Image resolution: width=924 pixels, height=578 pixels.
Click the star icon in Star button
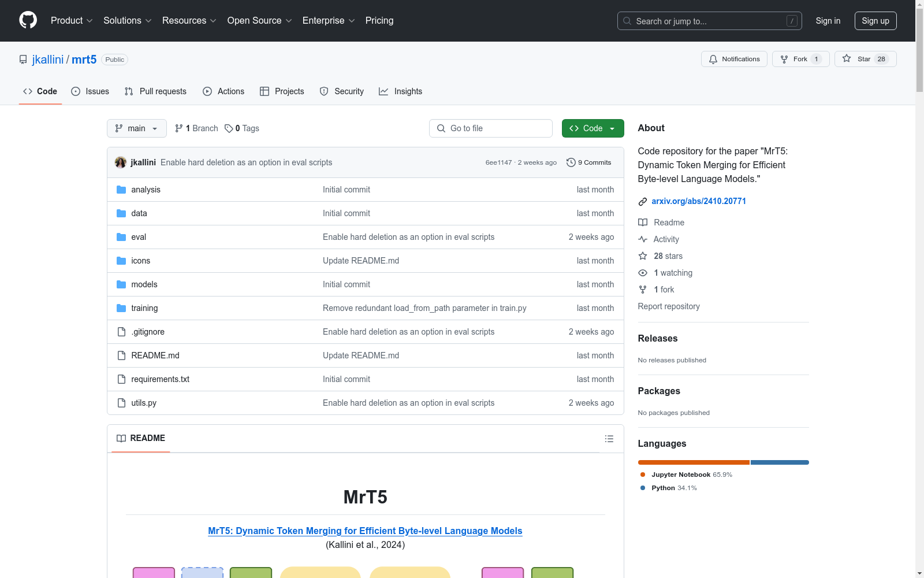tap(847, 58)
